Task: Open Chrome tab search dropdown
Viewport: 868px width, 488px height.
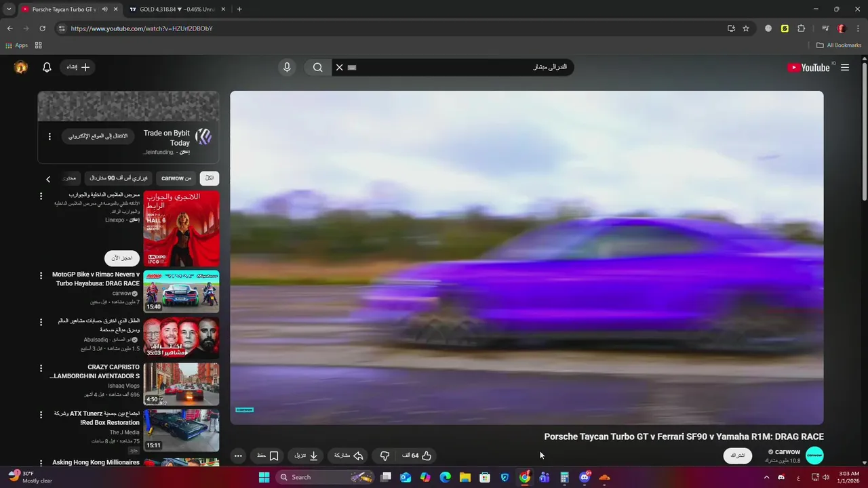Action: click(9, 9)
